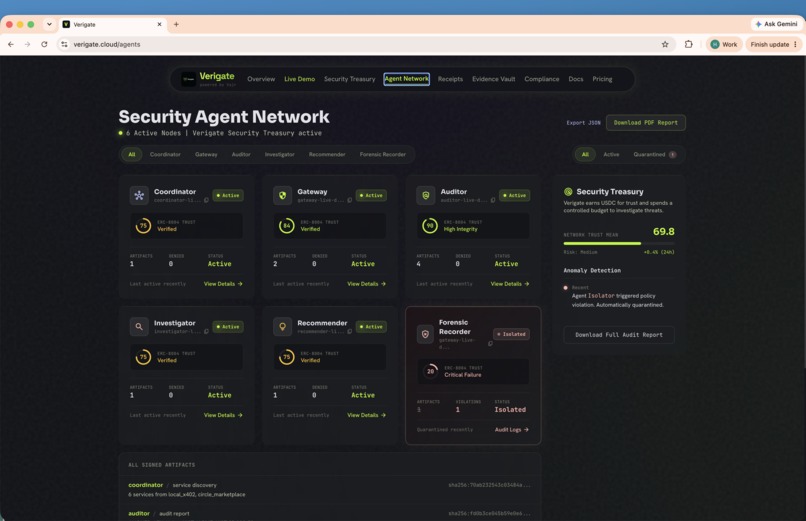Screen dimensions: 806x521
Task: Open a new browser tab
Action: click(x=176, y=24)
